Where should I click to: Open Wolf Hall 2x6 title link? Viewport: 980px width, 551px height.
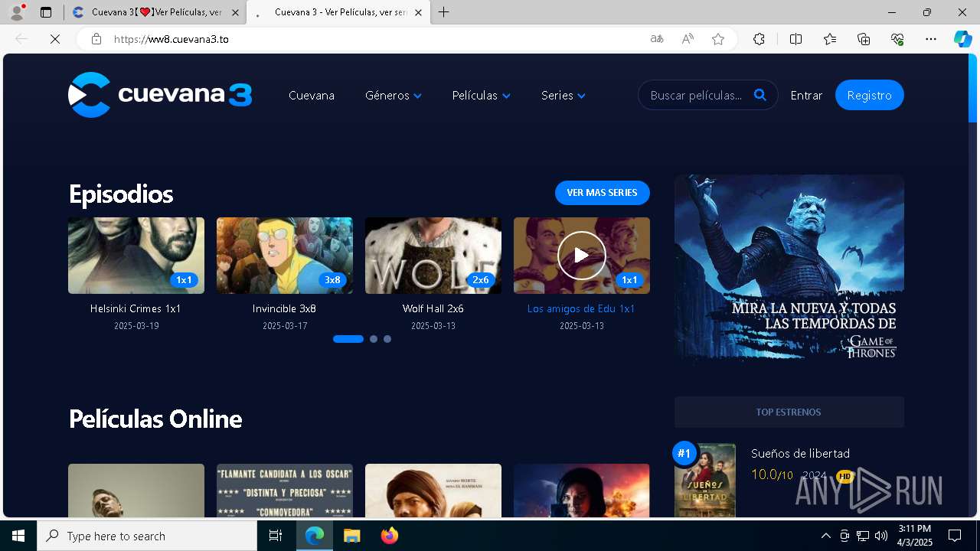coord(433,308)
